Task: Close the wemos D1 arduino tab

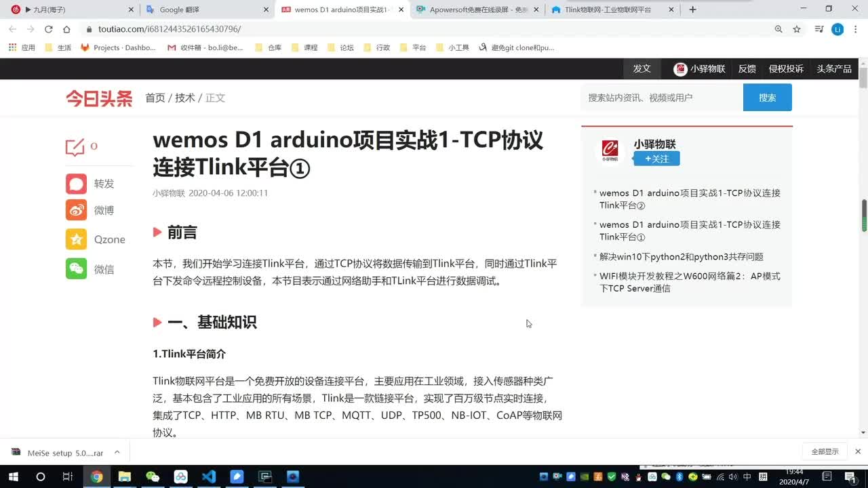Action: pos(401,9)
